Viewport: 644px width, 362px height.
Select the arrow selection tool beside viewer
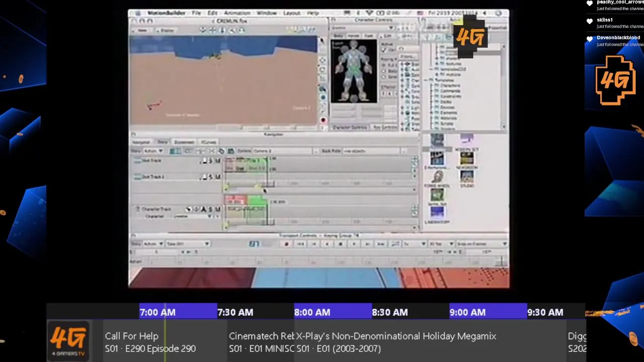322,40
